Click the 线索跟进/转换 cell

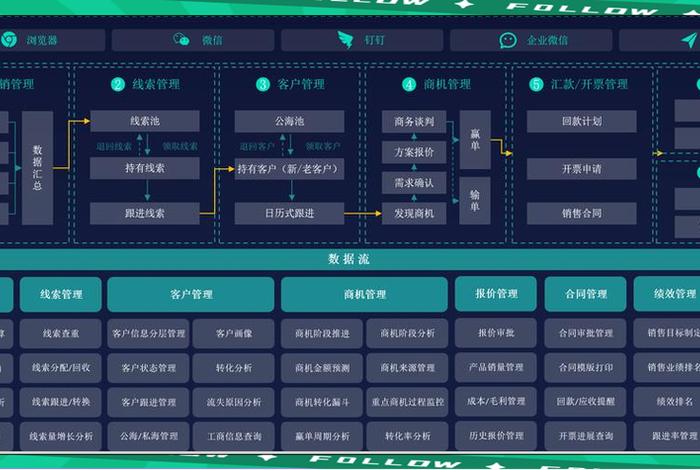[x=61, y=402]
